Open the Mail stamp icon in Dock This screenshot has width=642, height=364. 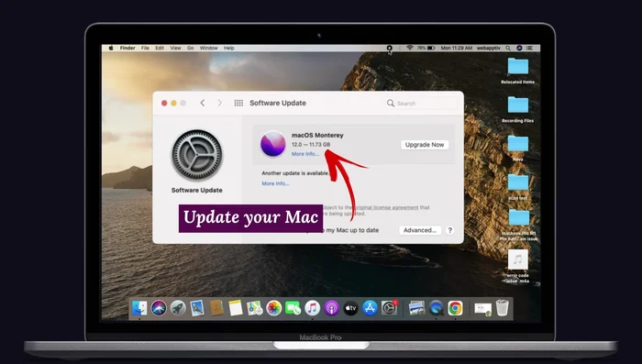tap(197, 308)
